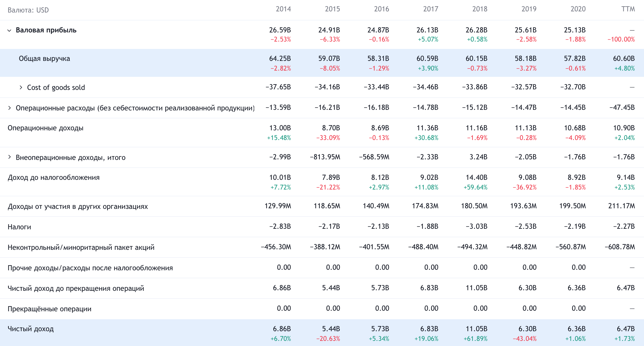Screen dimensions: 644x346
Task: Click gross profit 2017 value 26.13B
Action: 427,30
